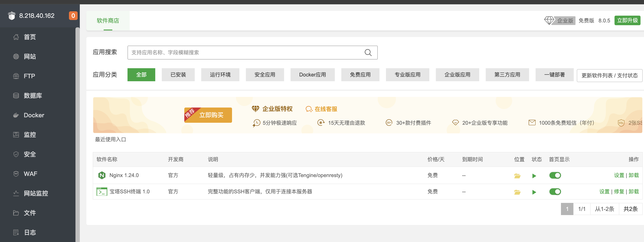Switch to the 软件商店 tab
This screenshot has width=644, height=242.
pyautogui.click(x=108, y=21)
